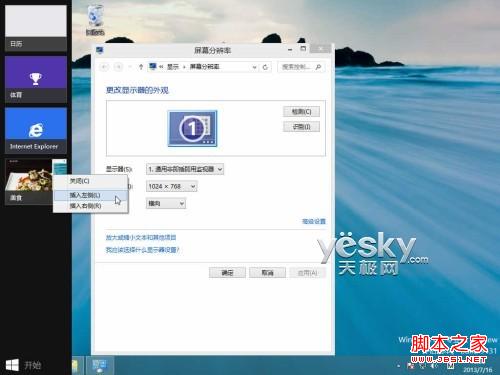Viewport: 500px width, 375px height.
Task: Expand the address bar history dropdown
Action: coord(254,67)
